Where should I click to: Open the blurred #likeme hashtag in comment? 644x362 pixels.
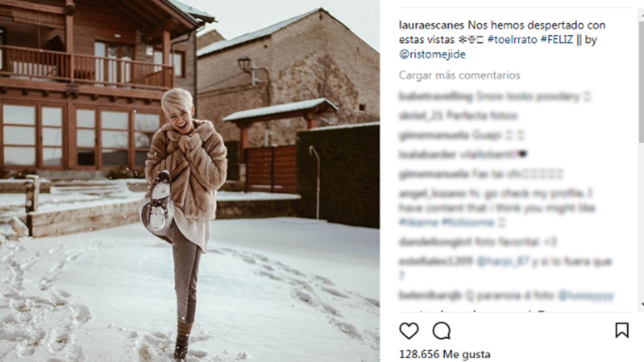[x=419, y=223]
